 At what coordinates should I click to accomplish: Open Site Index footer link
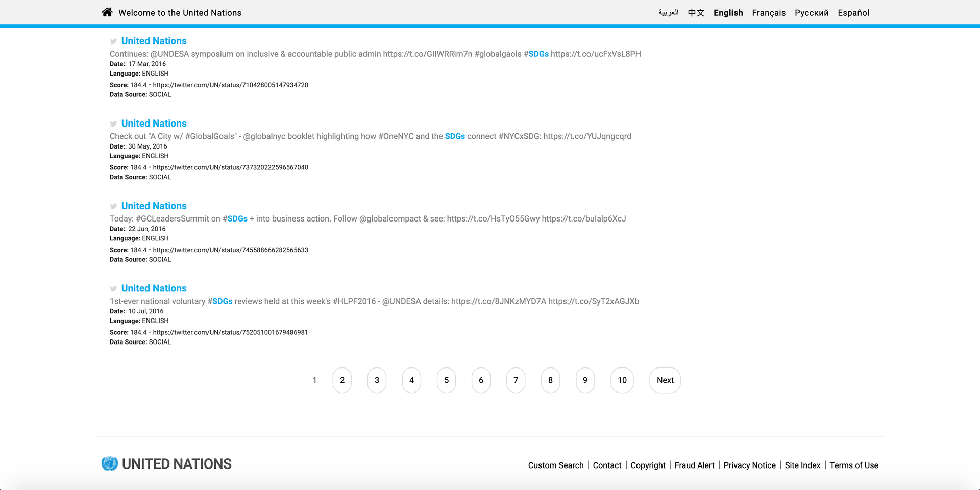(x=802, y=465)
